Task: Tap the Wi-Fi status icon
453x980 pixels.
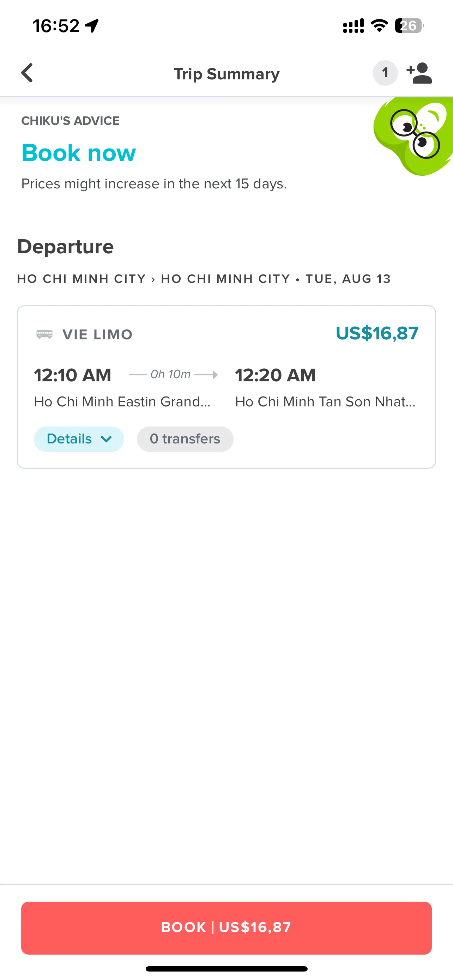Action: pos(379,25)
